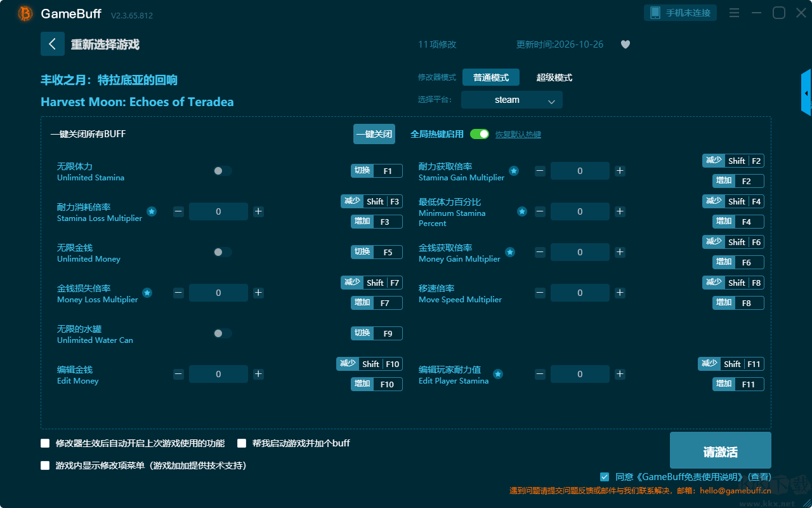Click the F1 切换 hotkey button
This screenshot has height=508, width=812.
pyautogui.click(x=377, y=171)
